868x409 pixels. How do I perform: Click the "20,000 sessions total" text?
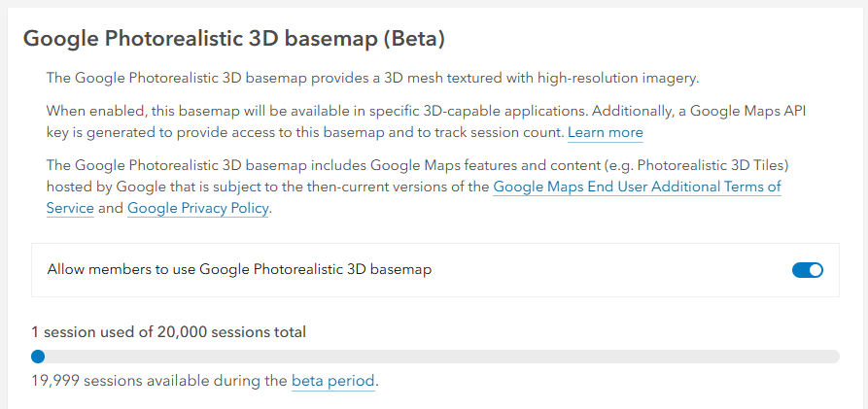click(x=235, y=332)
